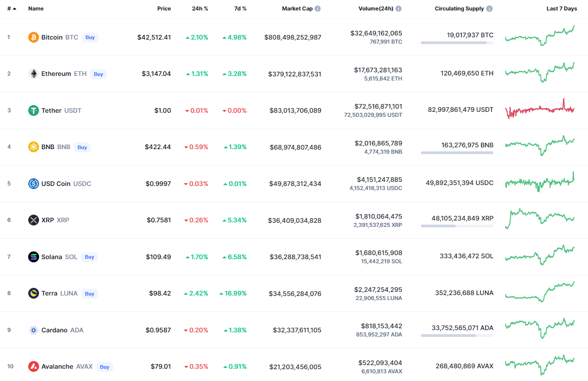Click the Ethereum coin logo
588x381 pixels.
34,74
